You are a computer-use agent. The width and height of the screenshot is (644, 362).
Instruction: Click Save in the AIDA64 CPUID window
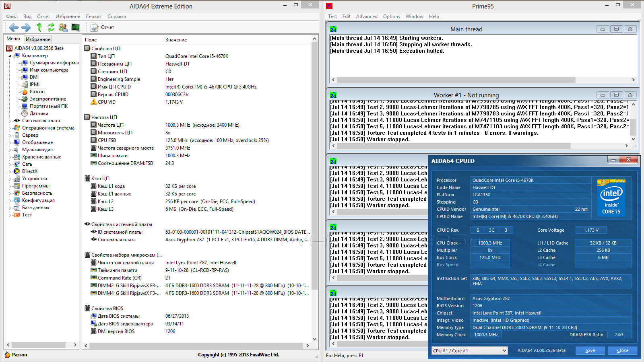click(590, 351)
